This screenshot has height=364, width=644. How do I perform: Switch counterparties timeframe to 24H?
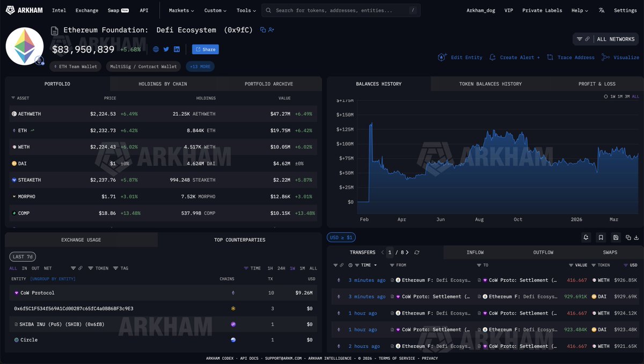click(281, 268)
